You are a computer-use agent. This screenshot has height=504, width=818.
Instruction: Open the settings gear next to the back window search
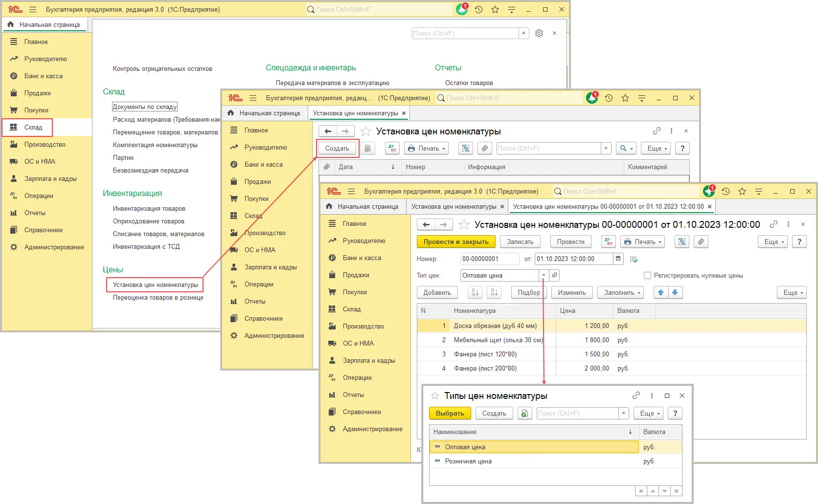[539, 33]
